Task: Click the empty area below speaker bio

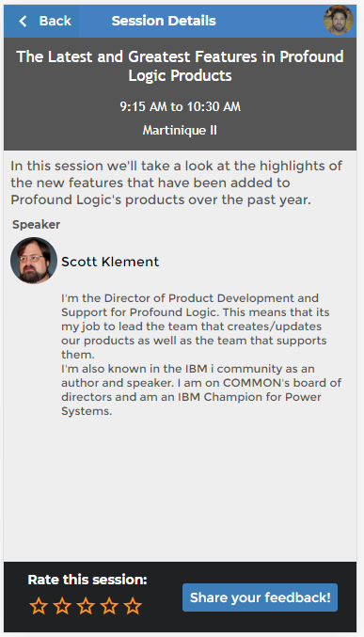Action: click(x=180, y=489)
